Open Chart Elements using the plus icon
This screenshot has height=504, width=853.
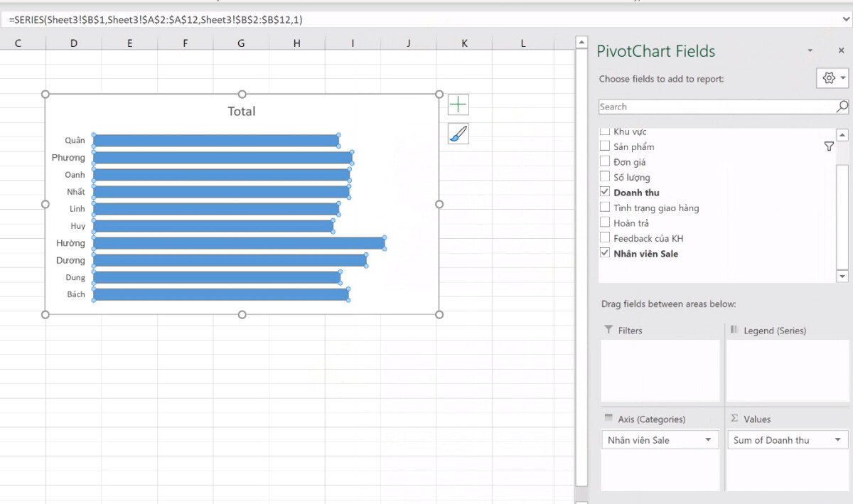pyautogui.click(x=458, y=104)
